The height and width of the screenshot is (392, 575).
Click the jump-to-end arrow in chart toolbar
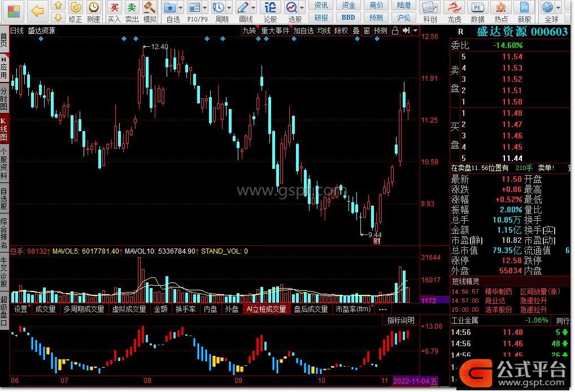(406, 31)
